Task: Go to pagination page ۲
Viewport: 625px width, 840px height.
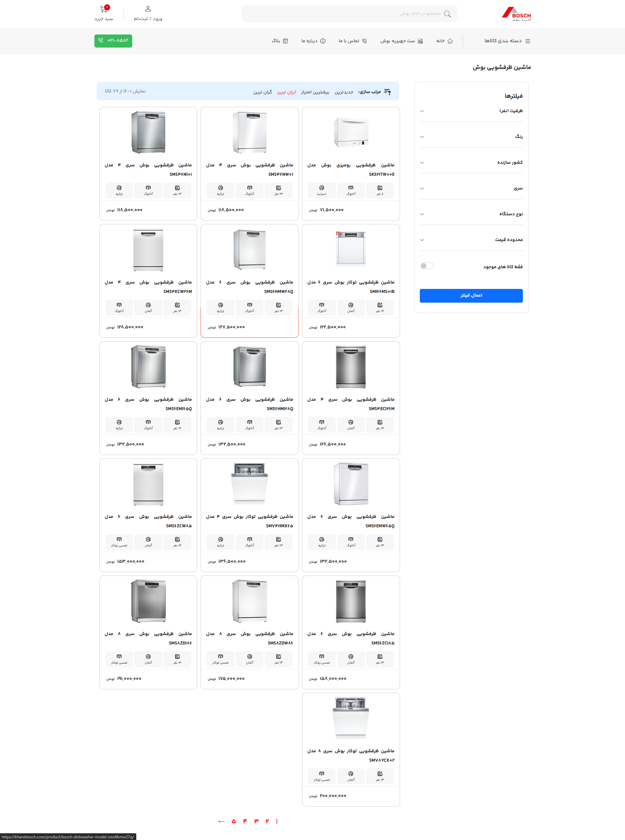Action: coord(267,821)
